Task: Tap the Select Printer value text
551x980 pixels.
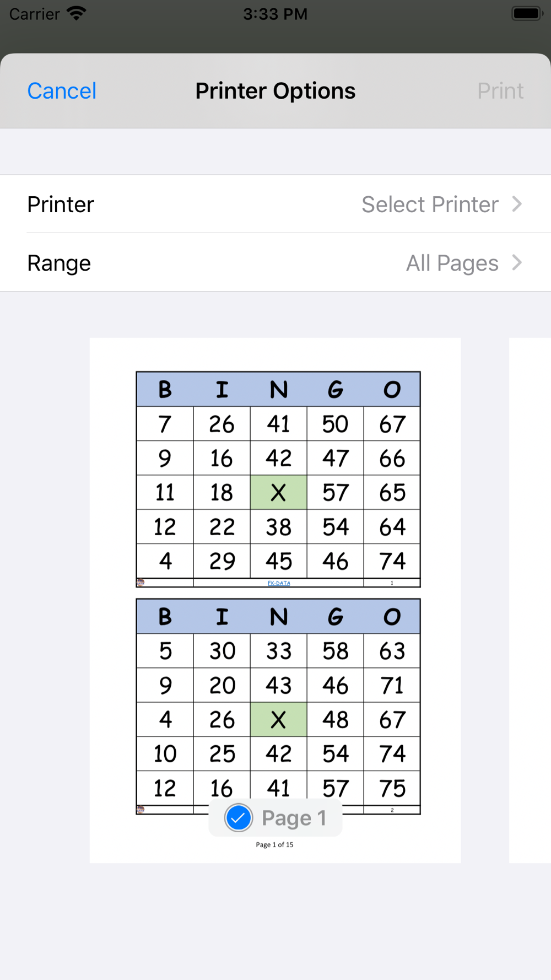Action: point(430,204)
